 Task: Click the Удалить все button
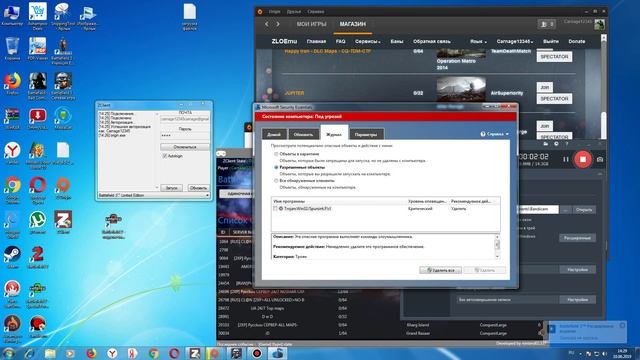pyautogui.click(x=440, y=270)
